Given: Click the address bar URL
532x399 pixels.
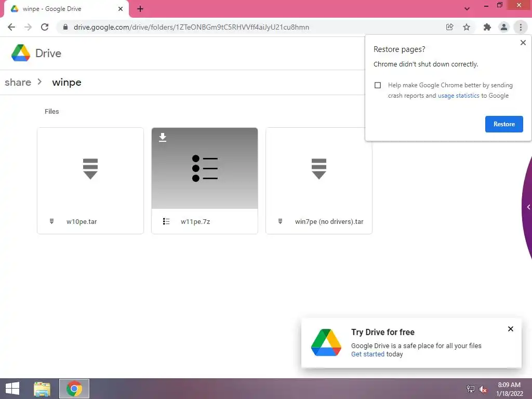Looking at the screenshot, I should pyautogui.click(x=191, y=27).
